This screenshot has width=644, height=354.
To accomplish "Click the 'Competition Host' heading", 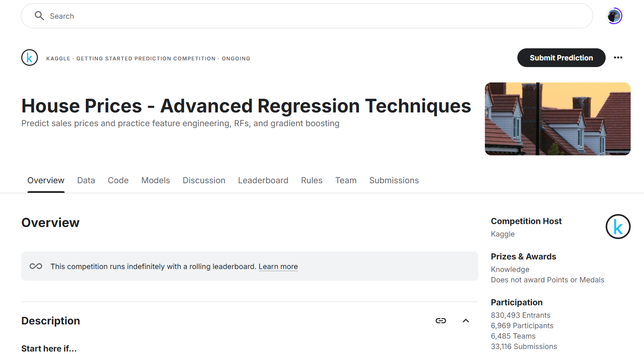I will point(526,221).
